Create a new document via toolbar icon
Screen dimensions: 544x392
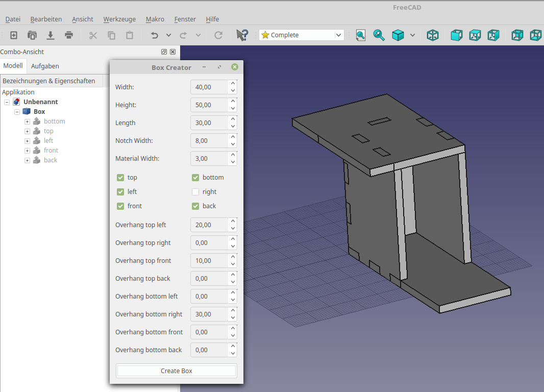point(14,35)
